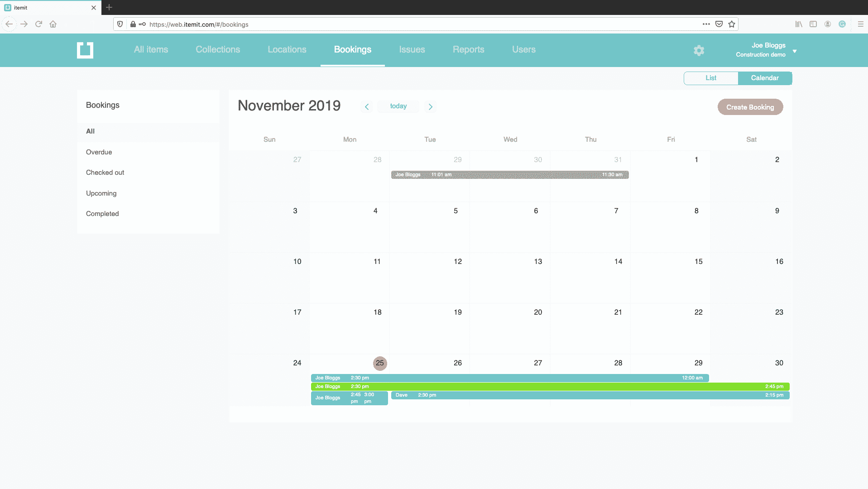Switch to the Issues tab
This screenshot has height=489, width=868.
click(x=412, y=50)
